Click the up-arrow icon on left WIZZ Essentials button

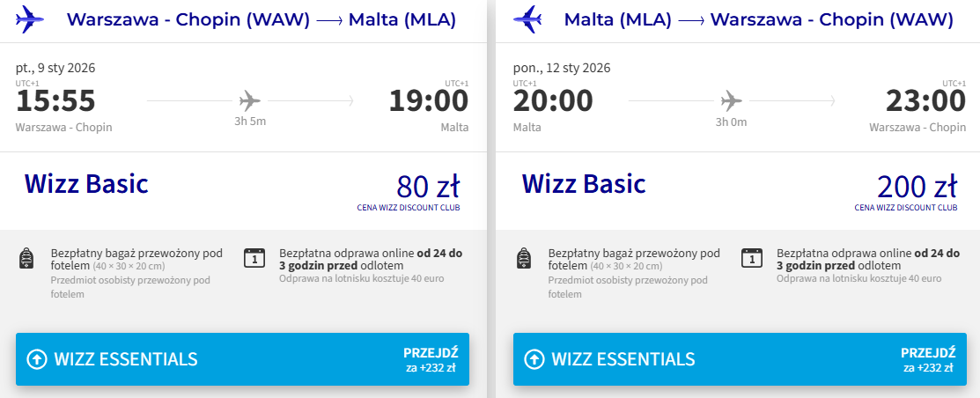pos(37,359)
